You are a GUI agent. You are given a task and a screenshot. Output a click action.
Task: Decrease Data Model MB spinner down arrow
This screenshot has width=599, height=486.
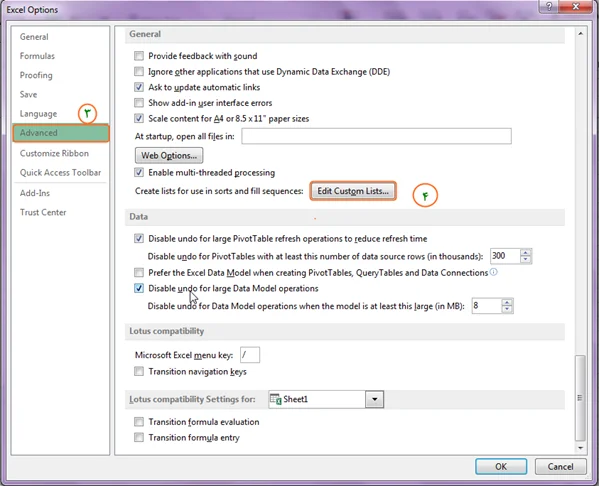coord(507,309)
